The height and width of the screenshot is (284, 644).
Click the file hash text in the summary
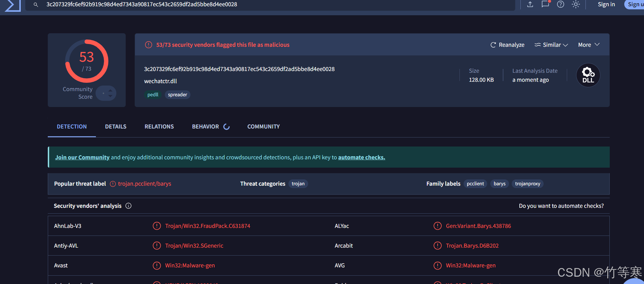click(x=239, y=69)
